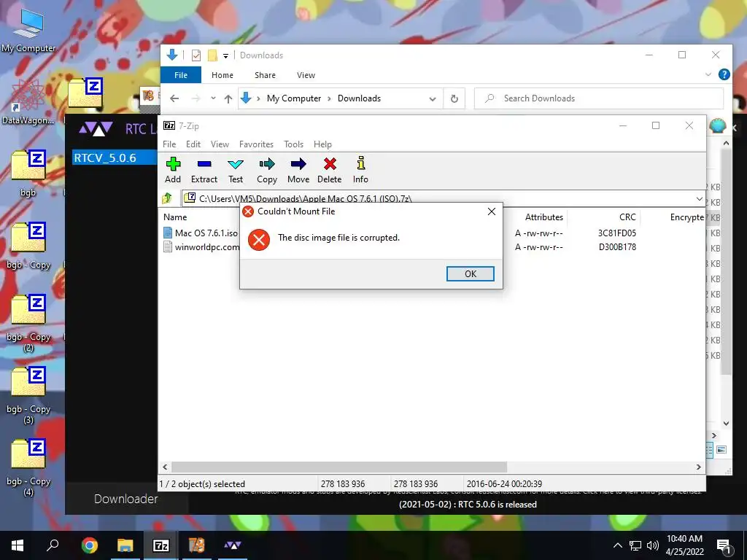Click the volume icon in system tray
This screenshot has width=747, height=560.
tap(653, 545)
